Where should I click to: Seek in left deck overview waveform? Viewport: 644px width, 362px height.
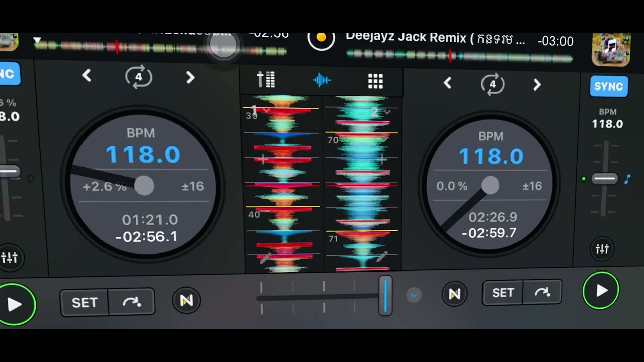click(160, 47)
